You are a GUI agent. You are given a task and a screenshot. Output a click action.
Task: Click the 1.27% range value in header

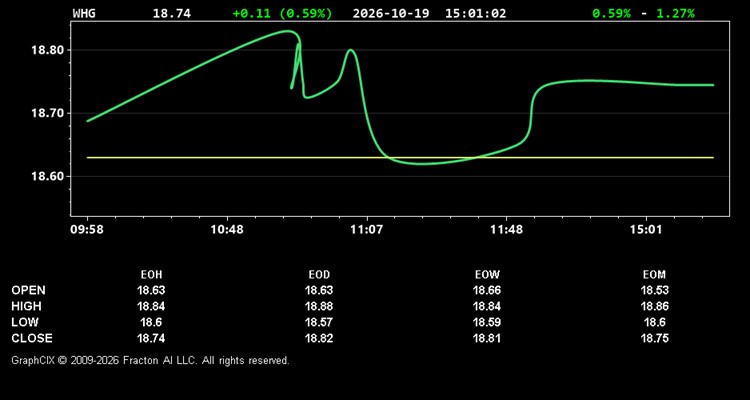(675, 13)
